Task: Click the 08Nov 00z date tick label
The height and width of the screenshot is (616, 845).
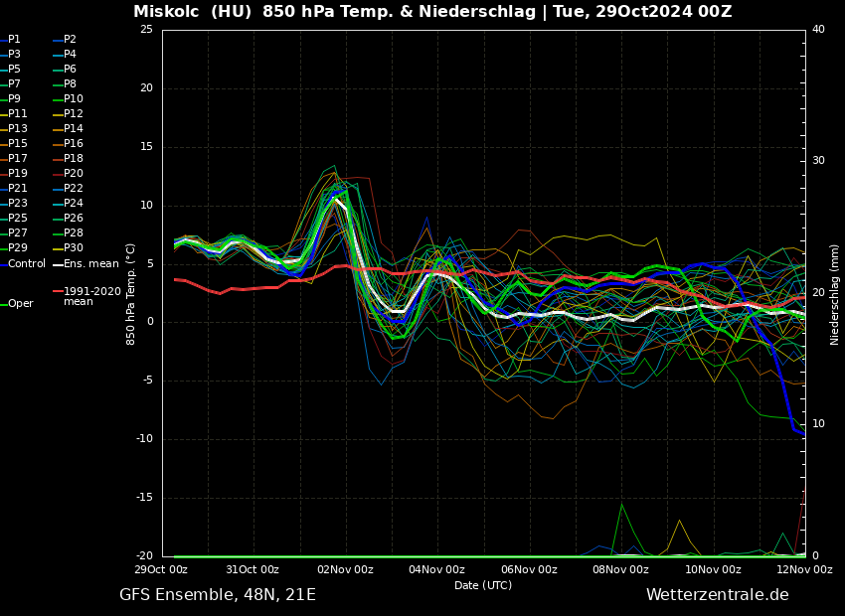Action: coord(621,569)
